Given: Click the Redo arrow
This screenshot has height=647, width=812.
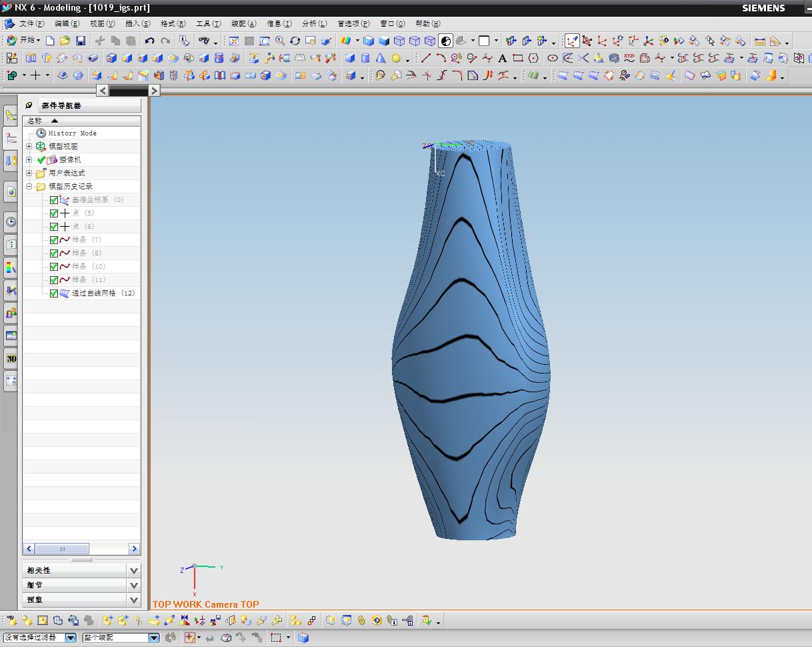Looking at the screenshot, I should [x=165, y=41].
